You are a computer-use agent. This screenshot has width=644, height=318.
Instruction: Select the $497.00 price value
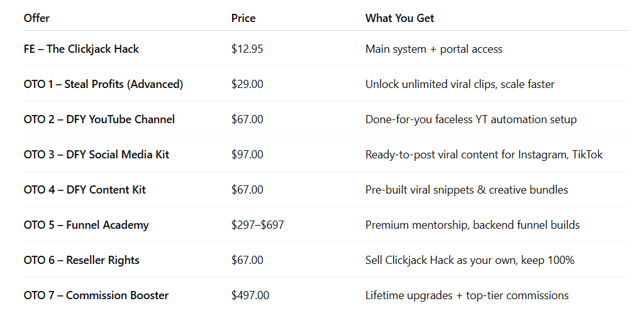[x=250, y=295]
